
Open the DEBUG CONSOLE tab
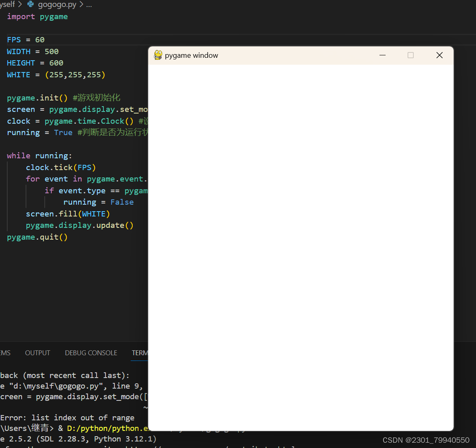point(91,353)
